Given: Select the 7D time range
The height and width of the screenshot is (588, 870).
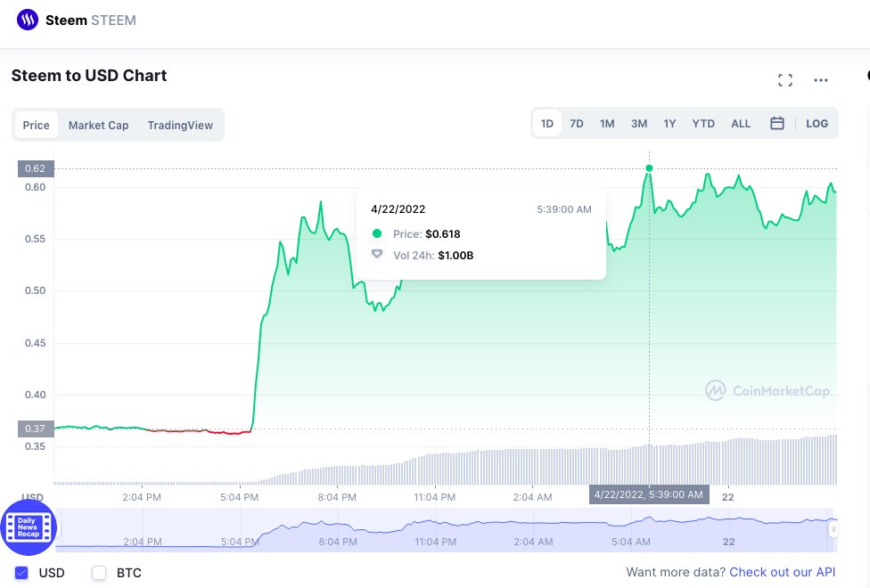Looking at the screenshot, I should coord(577,124).
